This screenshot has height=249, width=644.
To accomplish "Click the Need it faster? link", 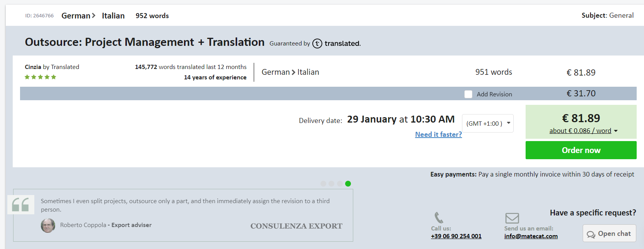I will (438, 135).
